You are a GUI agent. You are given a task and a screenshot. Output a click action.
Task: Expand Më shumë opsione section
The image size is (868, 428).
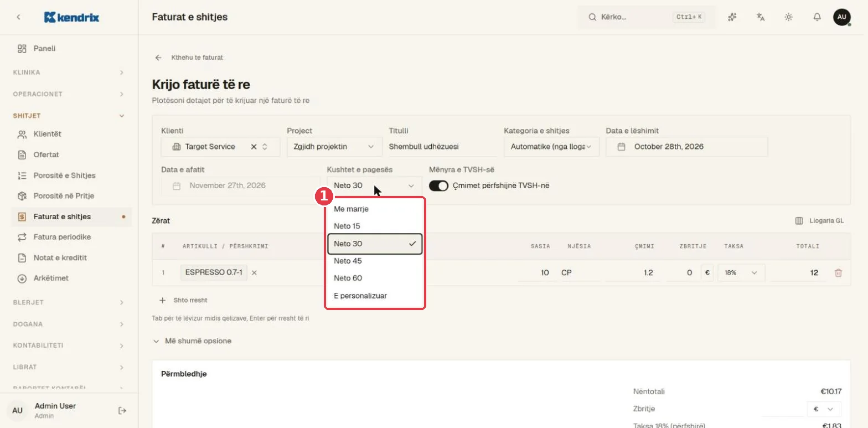(x=193, y=341)
